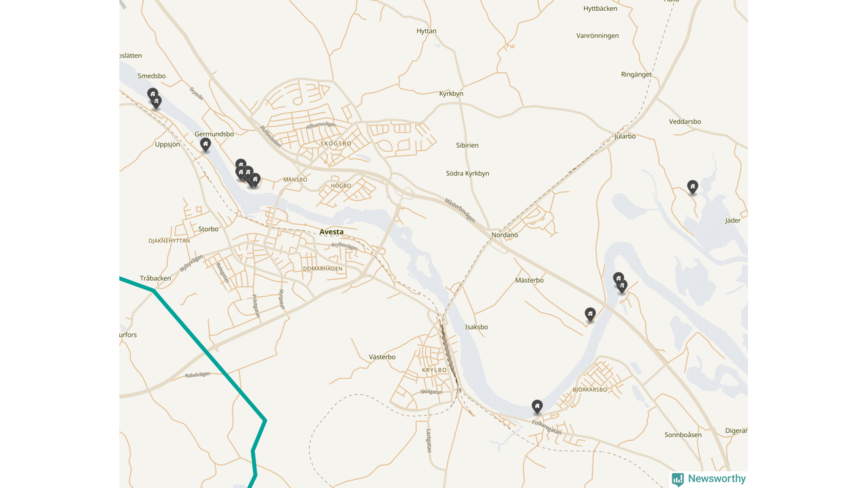
Task: Select the Krylbo district label
Action: 435,370
